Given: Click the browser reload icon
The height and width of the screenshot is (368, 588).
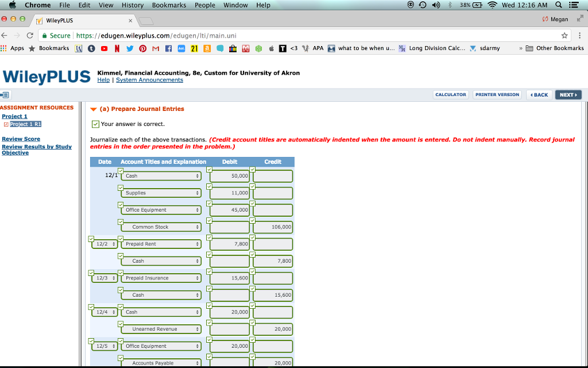Looking at the screenshot, I should click(x=30, y=34).
